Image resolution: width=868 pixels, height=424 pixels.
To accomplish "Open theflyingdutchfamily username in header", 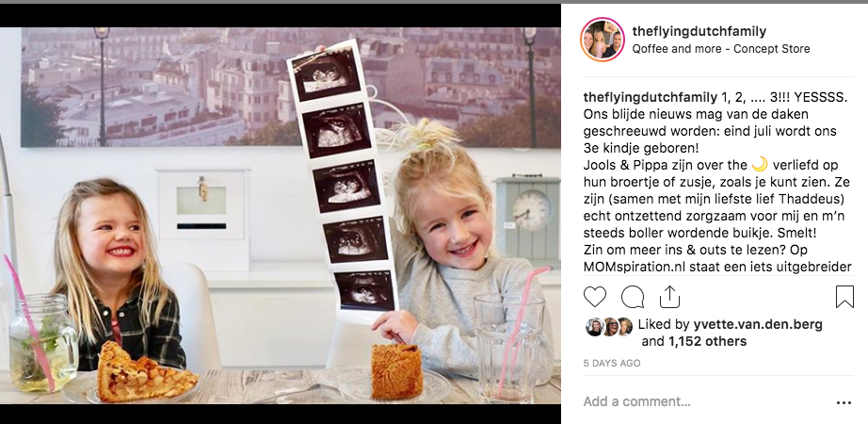I will click(699, 32).
